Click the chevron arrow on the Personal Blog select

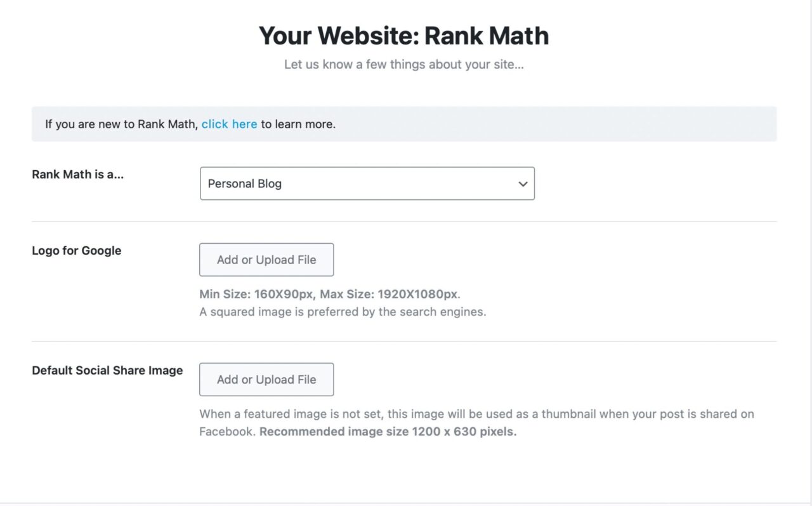[x=523, y=184]
